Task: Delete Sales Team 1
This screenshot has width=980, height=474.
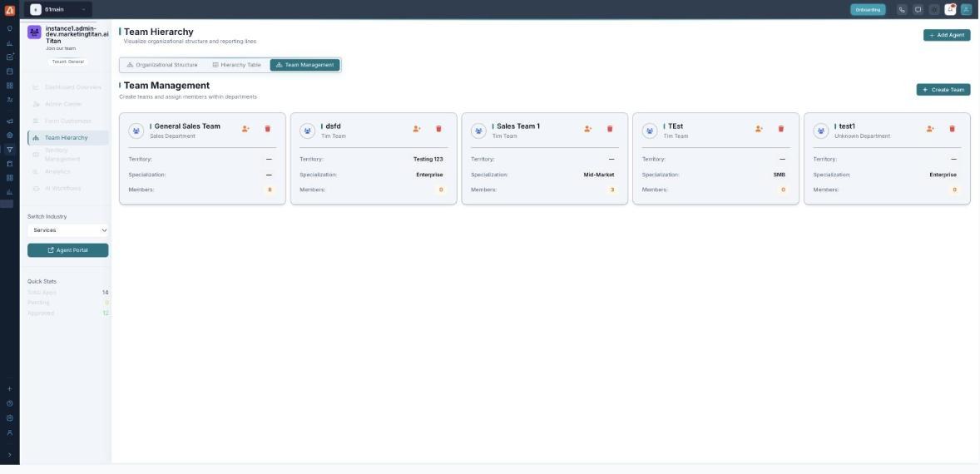Action: (x=610, y=129)
